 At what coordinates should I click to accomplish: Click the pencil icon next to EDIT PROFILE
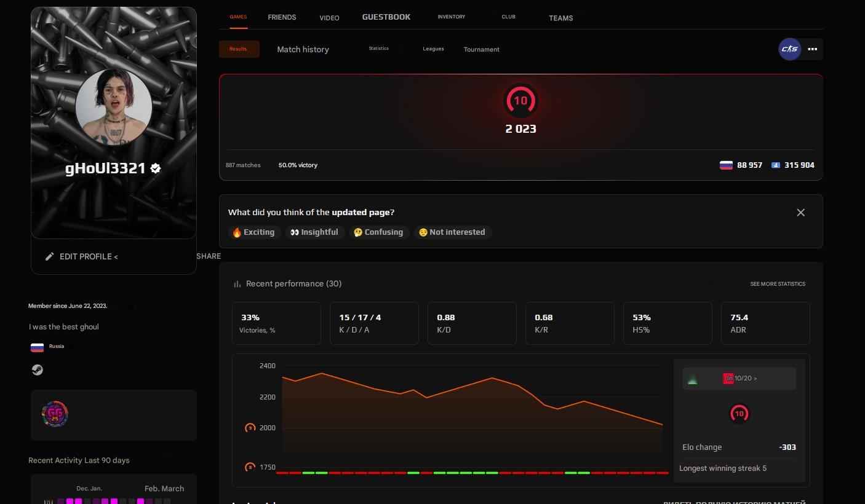click(x=50, y=256)
